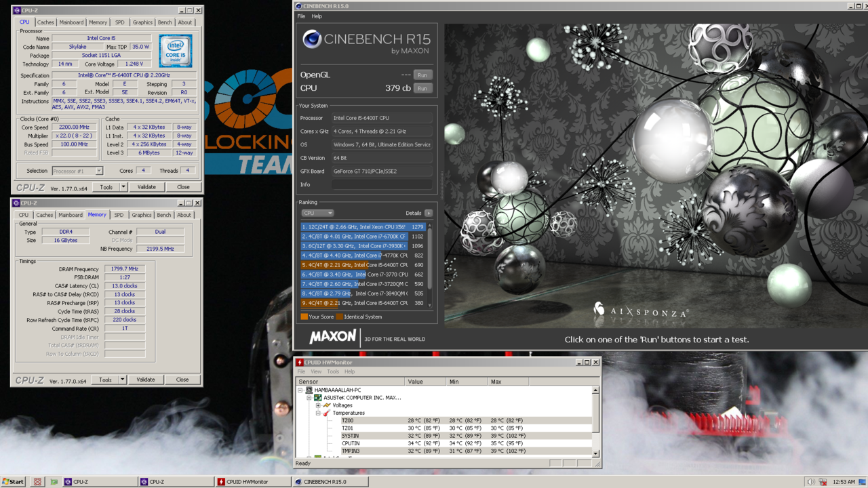Select ranking entry Intel Xeon CPU 1279

point(363,227)
